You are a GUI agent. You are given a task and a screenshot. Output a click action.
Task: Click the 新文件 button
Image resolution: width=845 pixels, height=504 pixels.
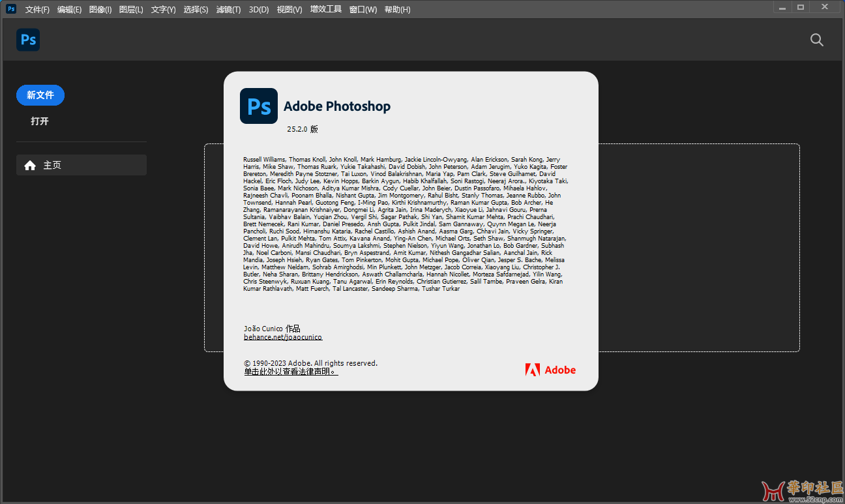point(40,95)
